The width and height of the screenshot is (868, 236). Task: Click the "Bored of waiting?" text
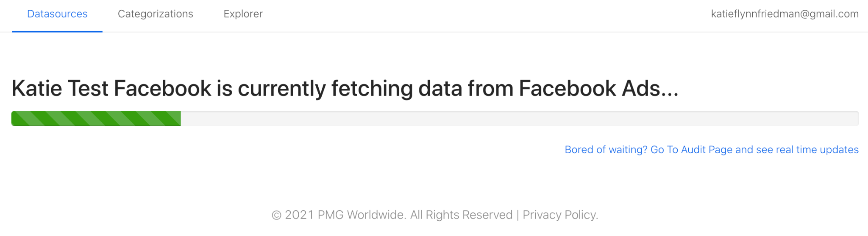pyautogui.click(x=606, y=150)
